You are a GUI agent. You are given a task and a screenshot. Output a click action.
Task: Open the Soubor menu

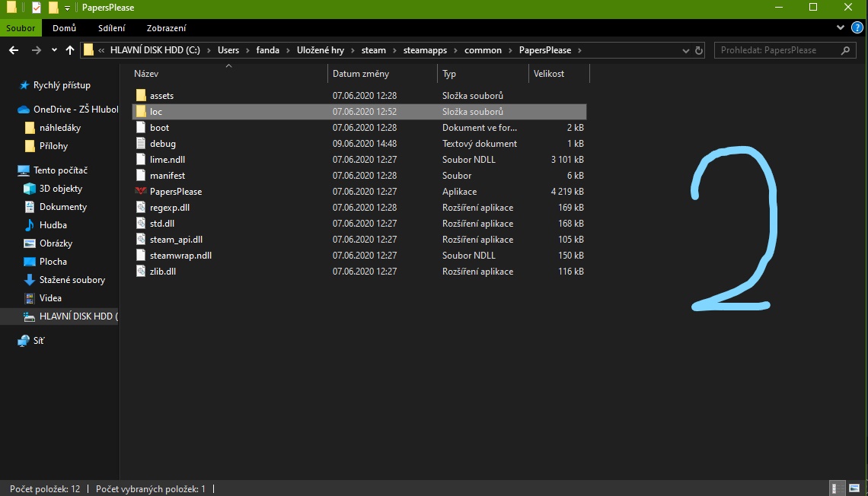point(21,27)
